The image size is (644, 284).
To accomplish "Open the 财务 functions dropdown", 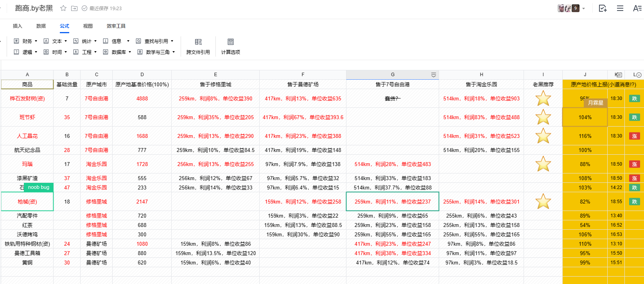I will pyautogui.click(x=25, y=41).
